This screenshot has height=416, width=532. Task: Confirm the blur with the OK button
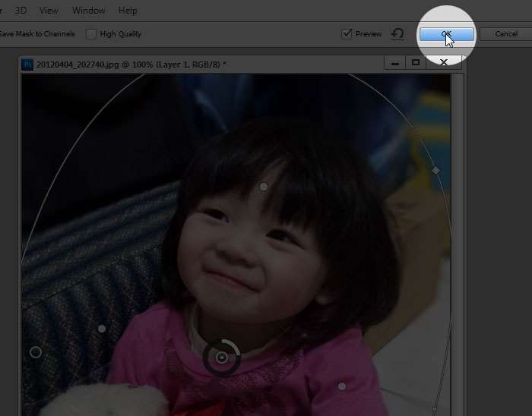point(447,34)
